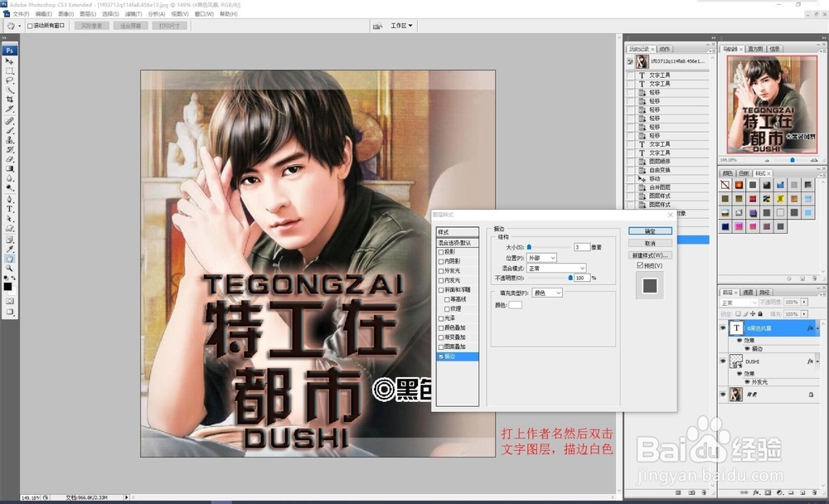Open the layer fill flyout arrow
829x504 pixels.
tap(804, 314)
